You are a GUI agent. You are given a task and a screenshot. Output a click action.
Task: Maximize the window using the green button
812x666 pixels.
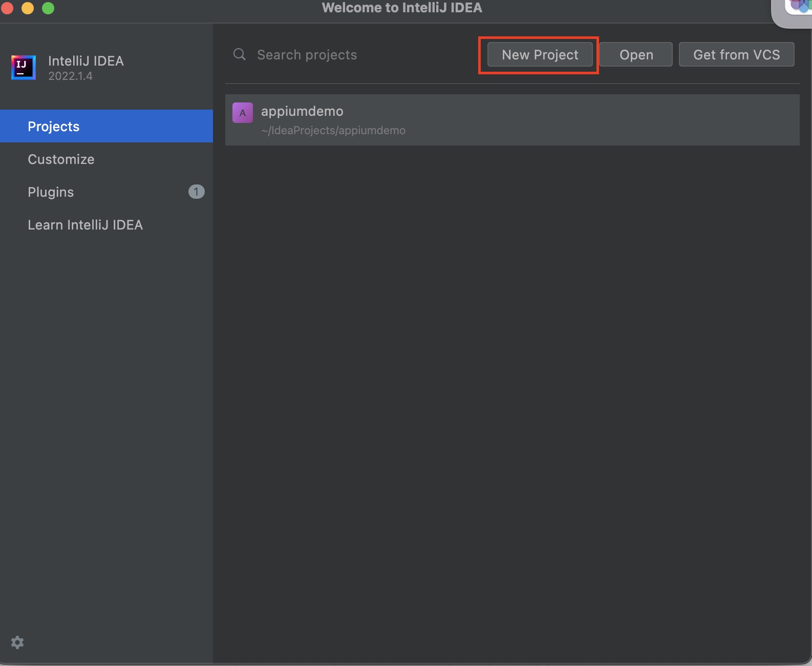tap(48, 8)
